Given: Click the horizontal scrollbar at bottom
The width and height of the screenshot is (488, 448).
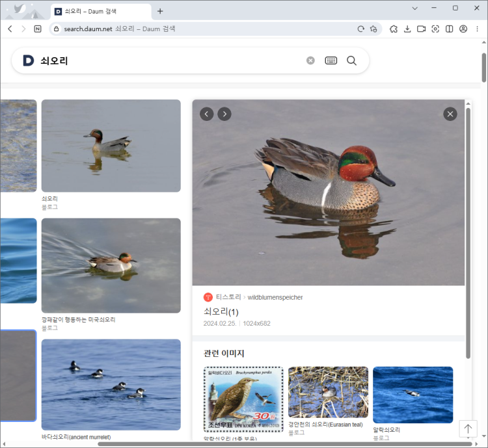Looking at the screenshot, I should pos(284,444).
